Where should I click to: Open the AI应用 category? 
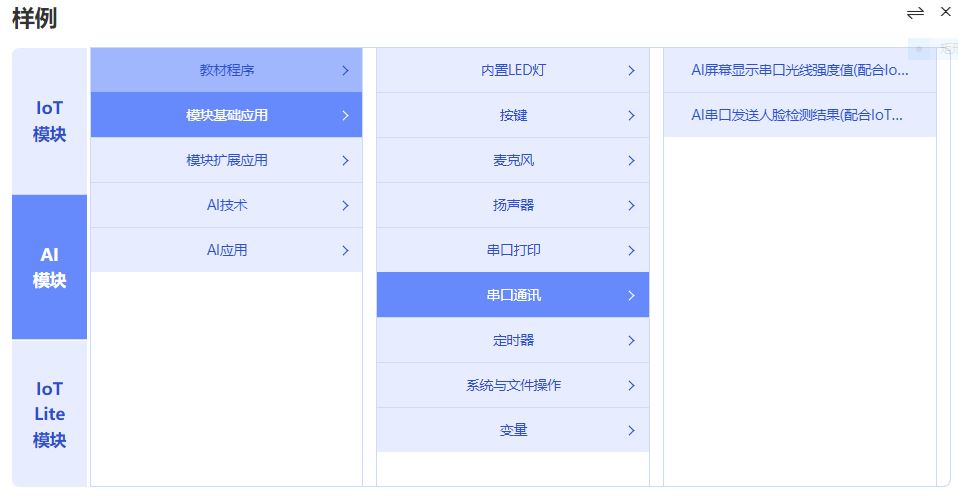(x=227, y=250)
